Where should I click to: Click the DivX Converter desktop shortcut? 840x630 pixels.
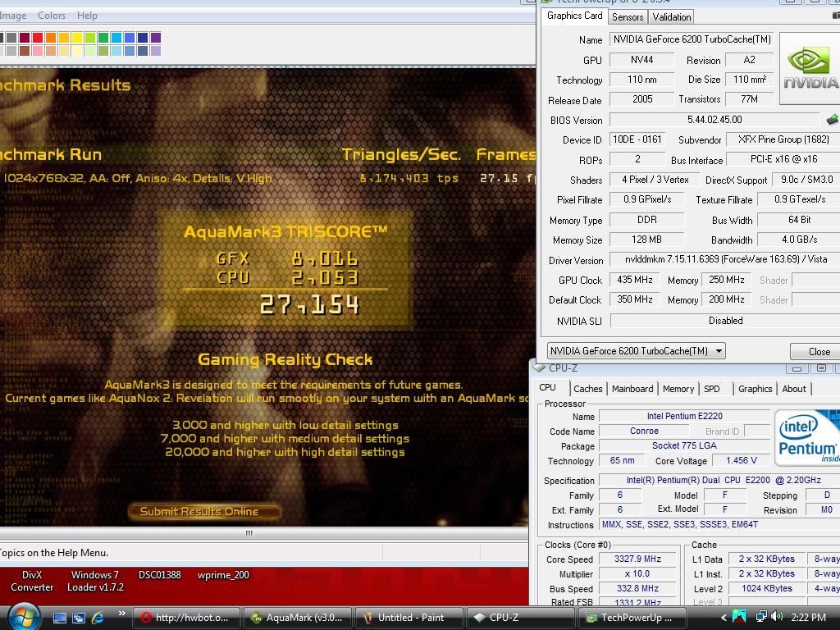pyautogui.click(x=32, y=582)
